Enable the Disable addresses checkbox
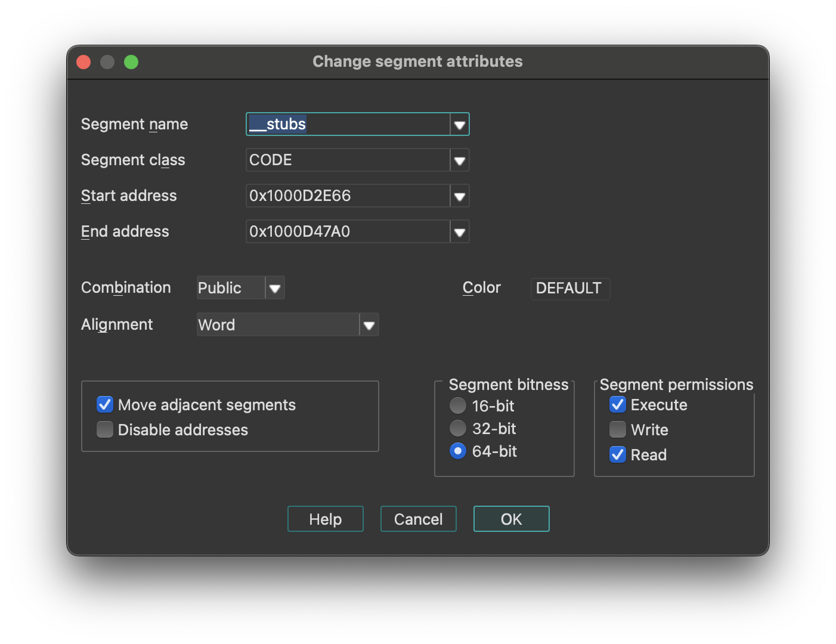The width and height of the screenshot is (836, 644). tap(104, 429)
